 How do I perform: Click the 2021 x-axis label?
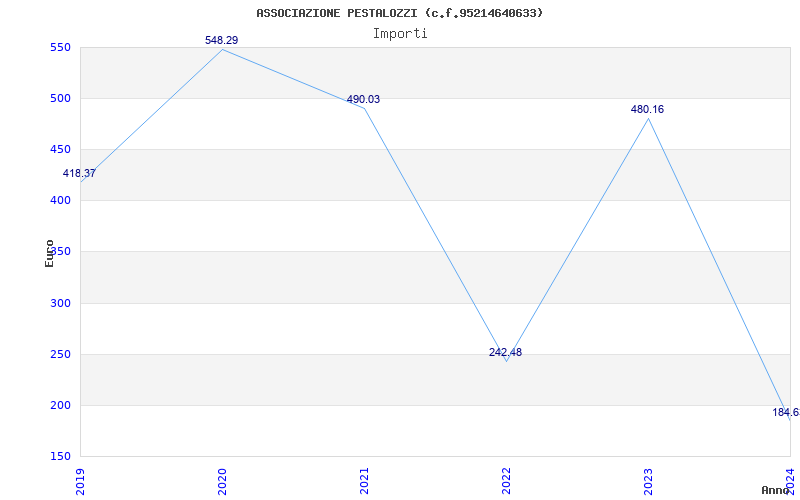point(364,481)
